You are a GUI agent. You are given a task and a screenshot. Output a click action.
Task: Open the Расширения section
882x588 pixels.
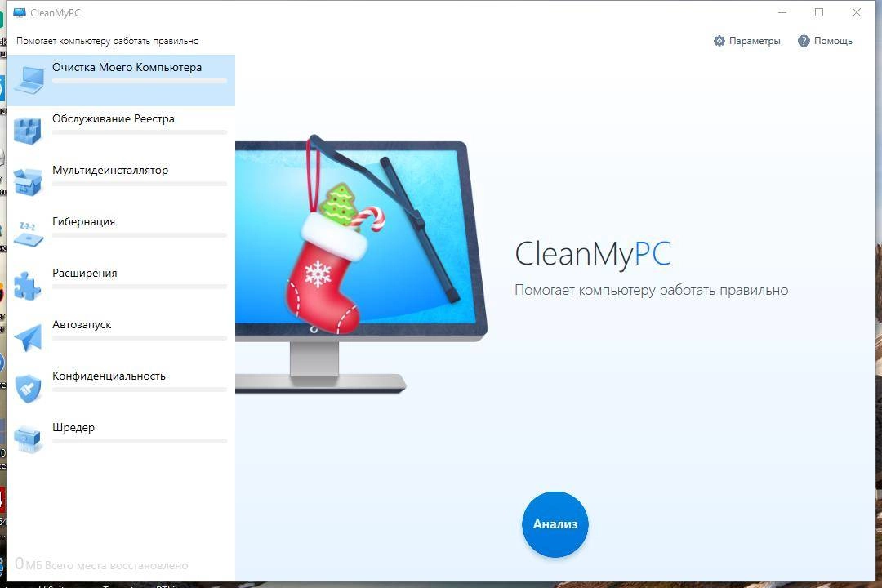point(120,286)
